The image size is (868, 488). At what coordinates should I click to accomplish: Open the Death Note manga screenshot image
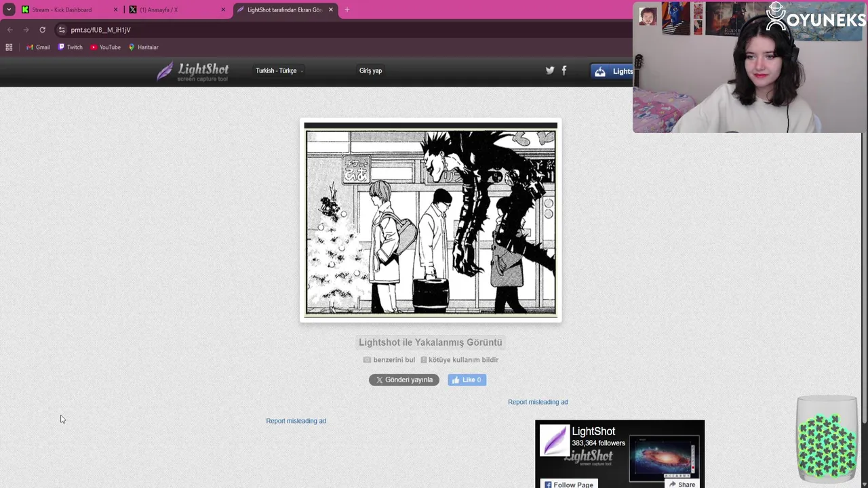coord(431,220)
